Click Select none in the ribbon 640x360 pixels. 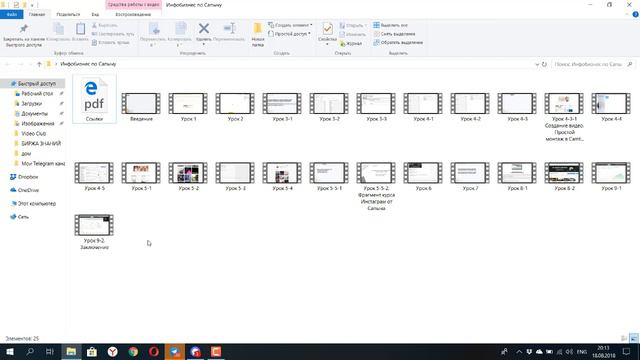coord(394,34)
